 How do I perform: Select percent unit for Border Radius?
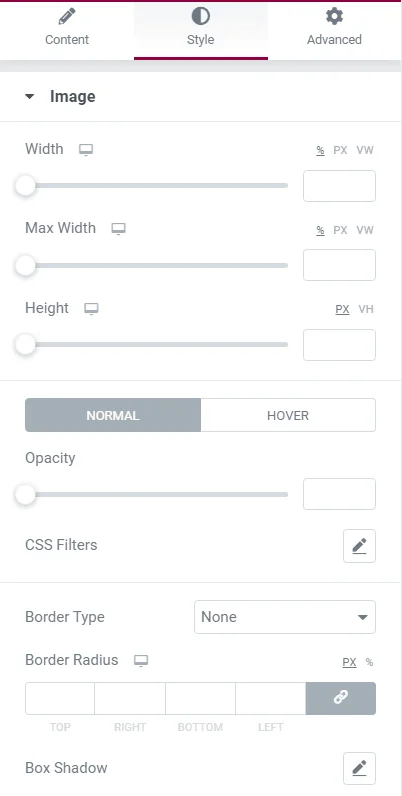coord(369,662)
